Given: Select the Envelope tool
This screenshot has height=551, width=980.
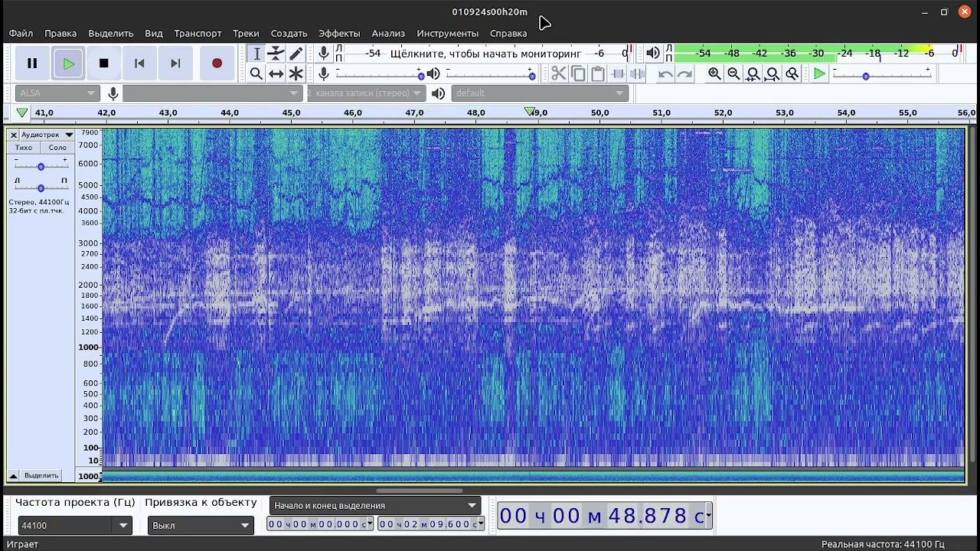Looking at the screenshot, I should point(276,54).
